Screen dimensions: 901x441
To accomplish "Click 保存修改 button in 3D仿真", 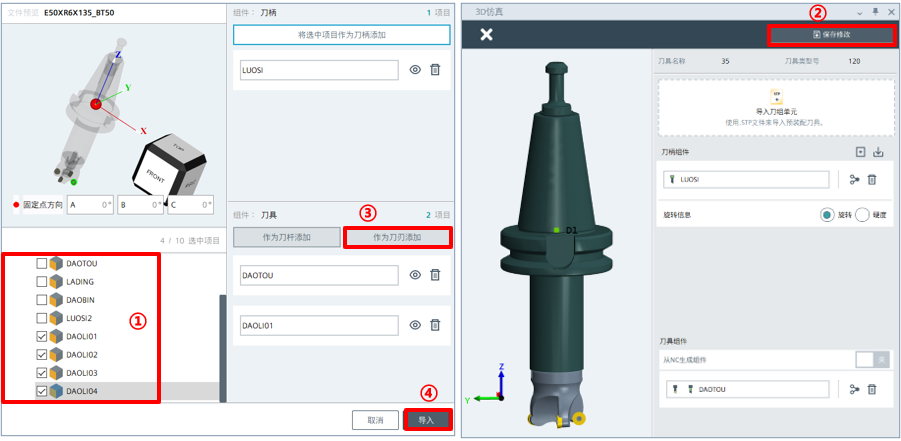I will [x=831, y=34].
